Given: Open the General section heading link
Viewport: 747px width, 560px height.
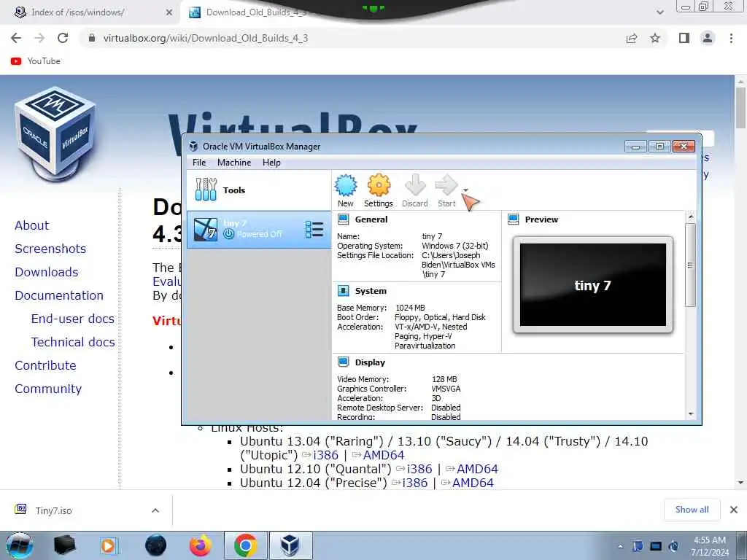Looking at the screenshot, I should click(371, 219).
